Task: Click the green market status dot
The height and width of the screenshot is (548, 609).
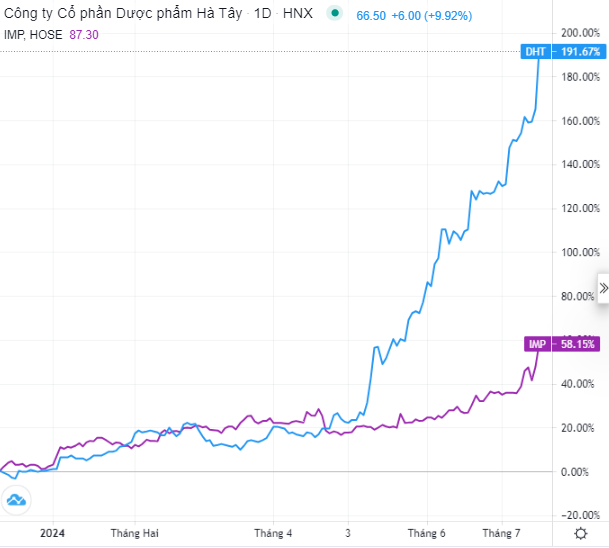Action: coord(334,15)
